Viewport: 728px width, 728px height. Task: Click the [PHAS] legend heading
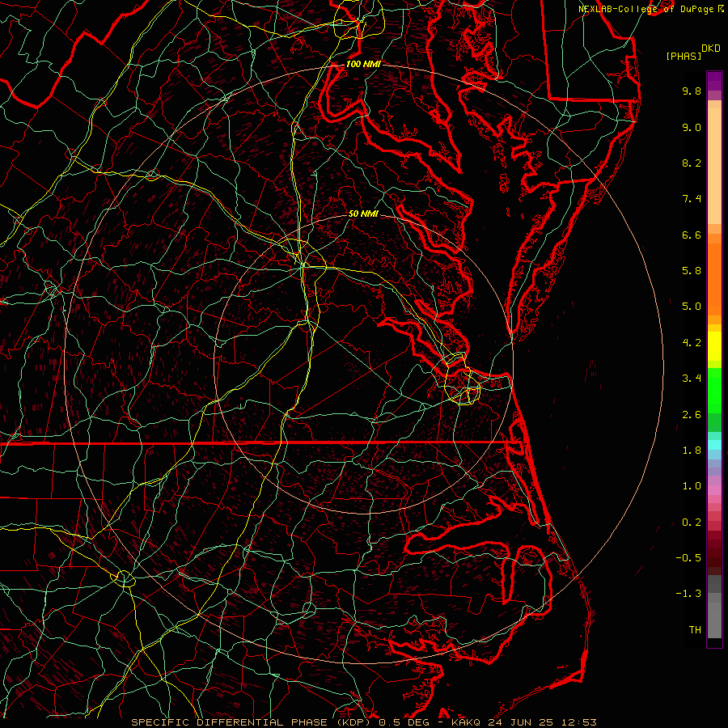click(x=684, y=57)
